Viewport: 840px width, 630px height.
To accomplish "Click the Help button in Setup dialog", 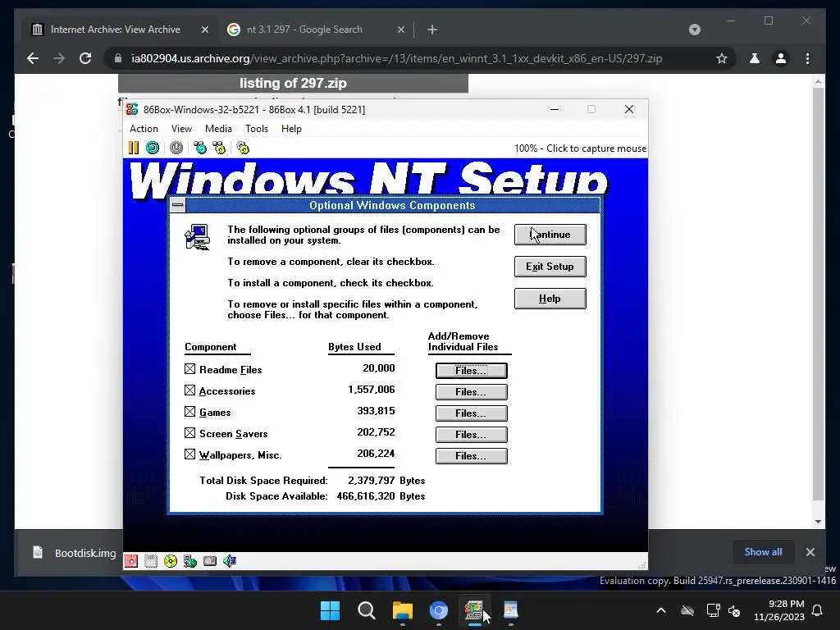I will (550, 299).
